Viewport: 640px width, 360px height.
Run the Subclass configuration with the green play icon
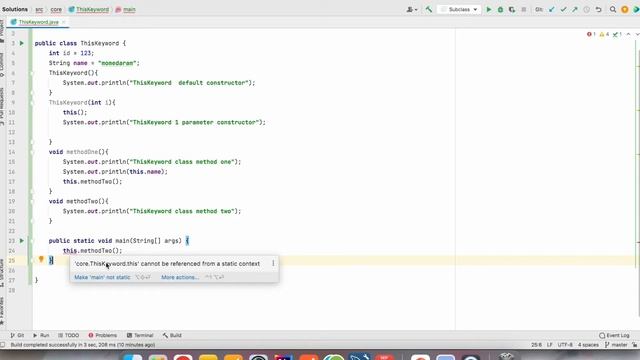pyautogui.click(x=489, y=9)
